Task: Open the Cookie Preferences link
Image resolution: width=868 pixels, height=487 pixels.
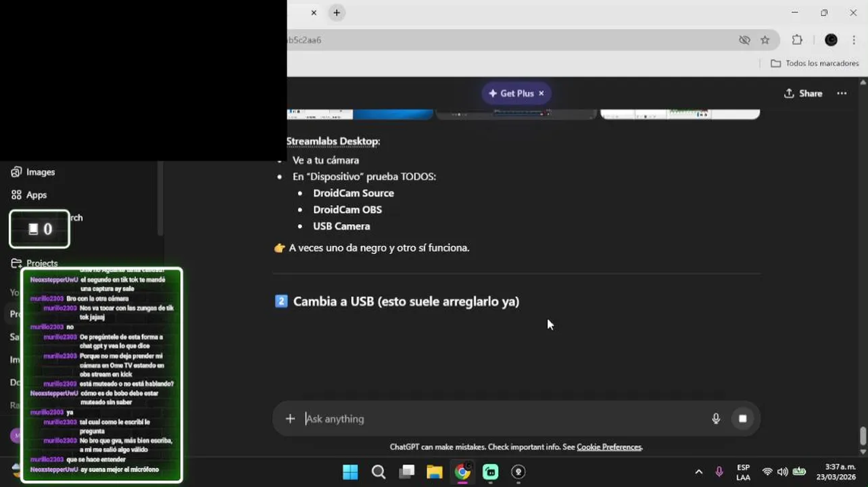Action: click(x=609, y=447)
